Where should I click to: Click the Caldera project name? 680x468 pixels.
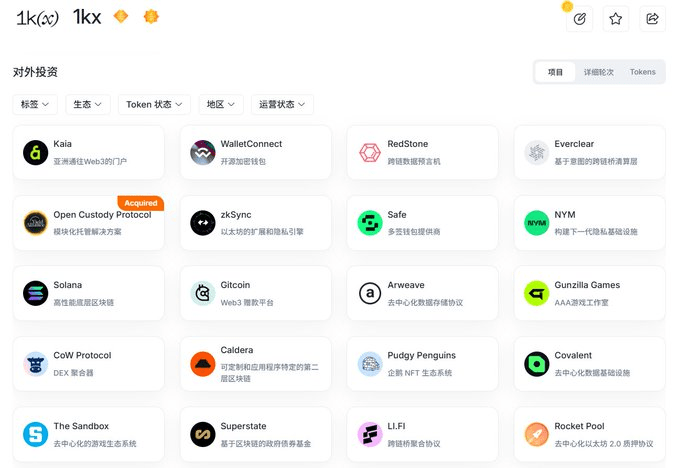coord(237,350)
